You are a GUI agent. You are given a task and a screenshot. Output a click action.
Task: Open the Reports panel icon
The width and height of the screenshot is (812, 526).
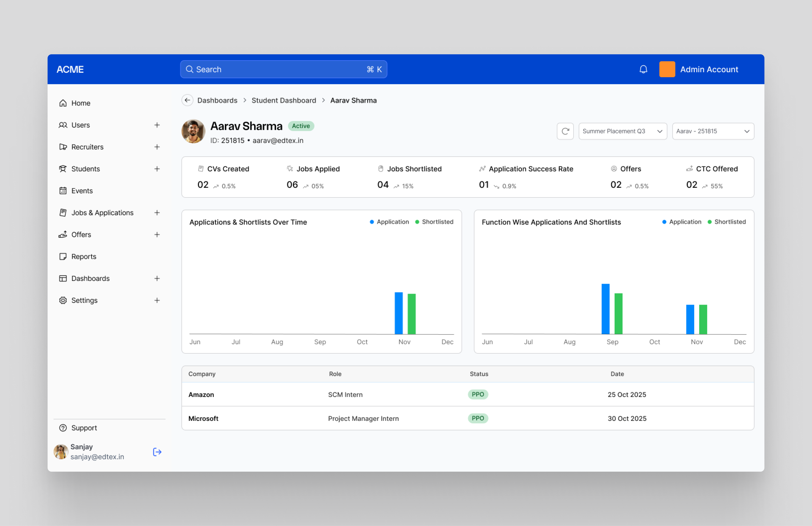pyautogui.click(x=63, y=256)
